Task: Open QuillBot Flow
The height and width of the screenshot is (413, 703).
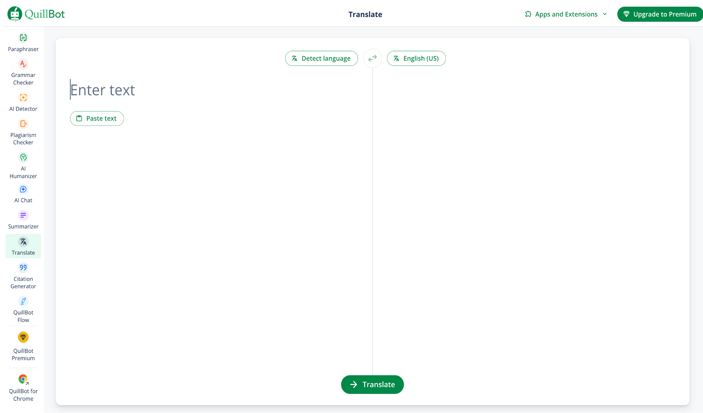Action: (23, 309)
